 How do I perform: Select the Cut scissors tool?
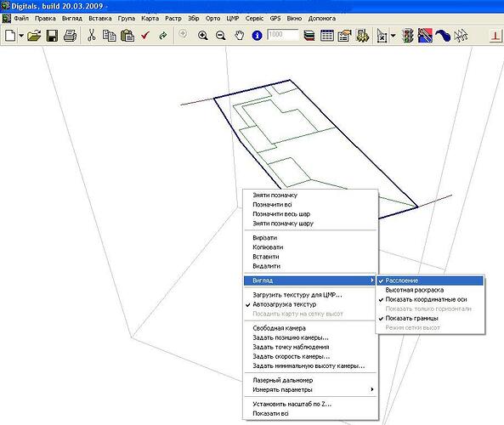click(92, 35)
